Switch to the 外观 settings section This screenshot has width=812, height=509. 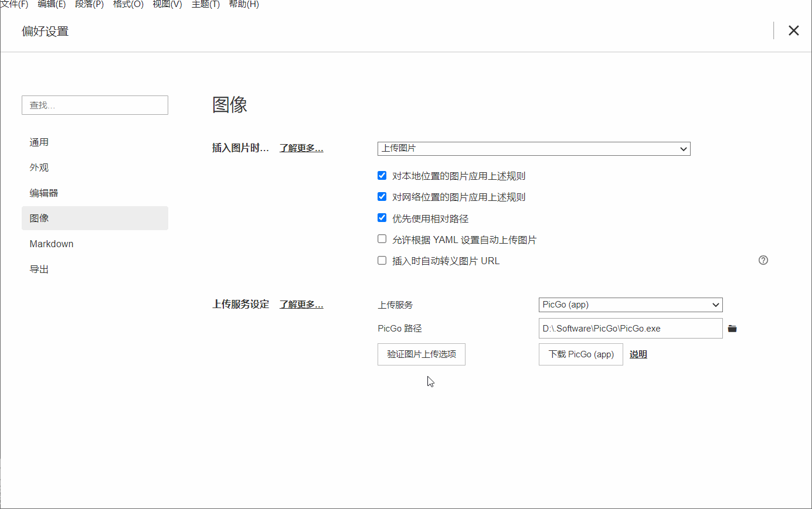tap(39, 167)
